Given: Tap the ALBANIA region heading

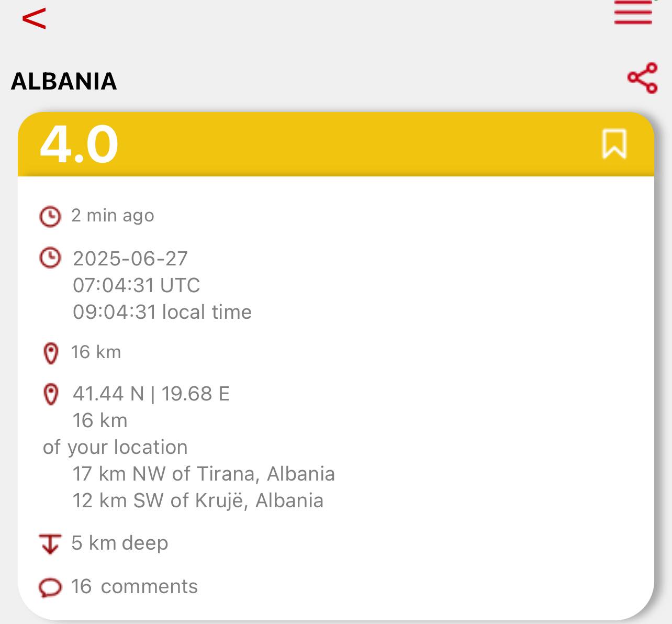Looking at the screenshot, I should 64,81.
